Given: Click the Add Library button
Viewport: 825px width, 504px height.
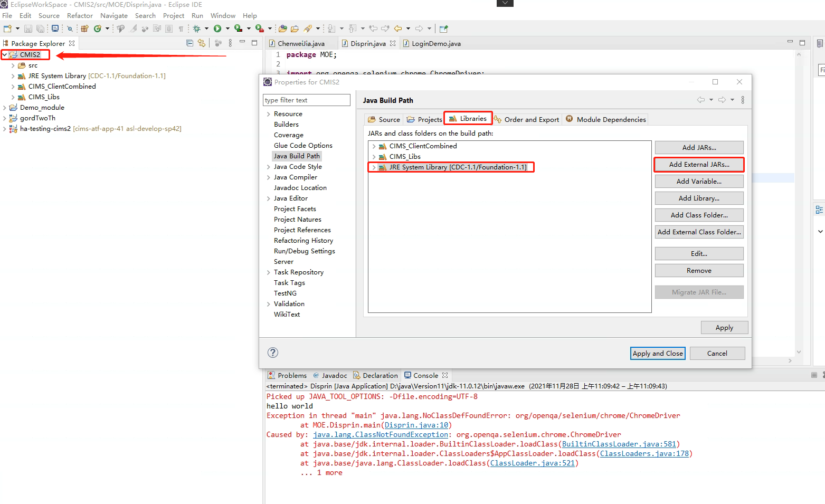Looking at the screenshot, I should coord(699,198).
